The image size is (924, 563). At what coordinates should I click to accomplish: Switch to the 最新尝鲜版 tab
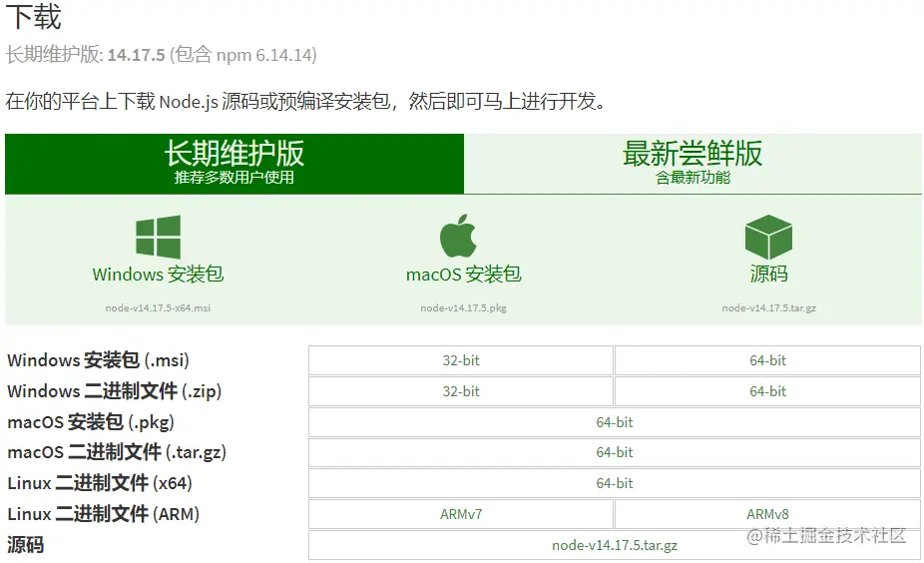coord(693,164)
